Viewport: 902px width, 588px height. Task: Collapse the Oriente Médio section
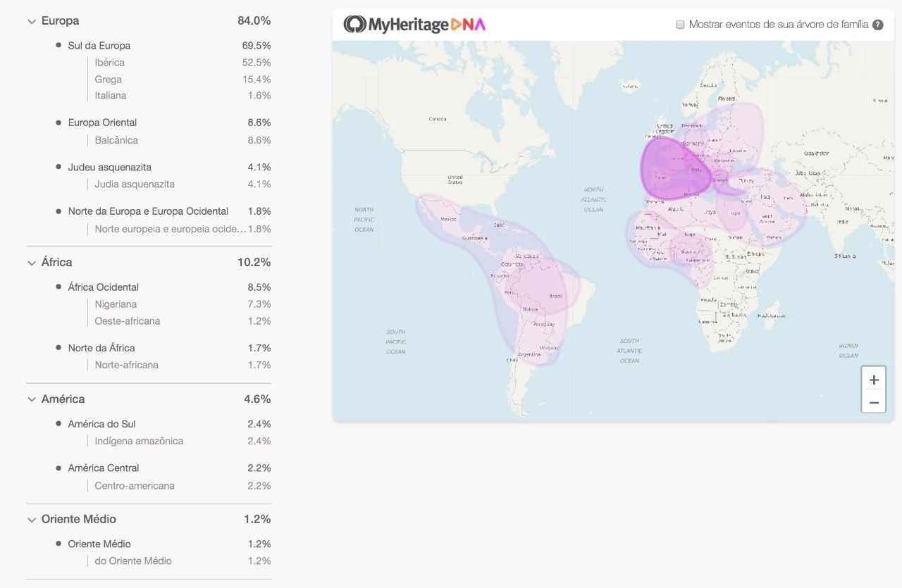pos(32,520)
